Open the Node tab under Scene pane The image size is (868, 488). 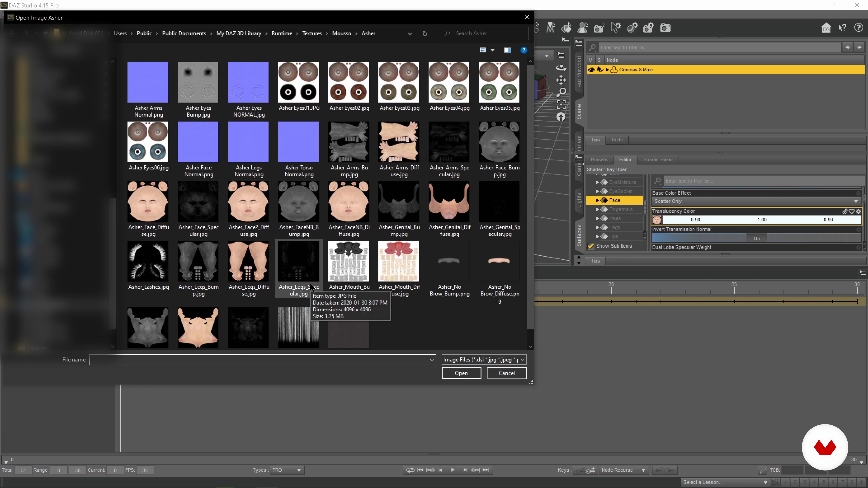coord(617,140)
